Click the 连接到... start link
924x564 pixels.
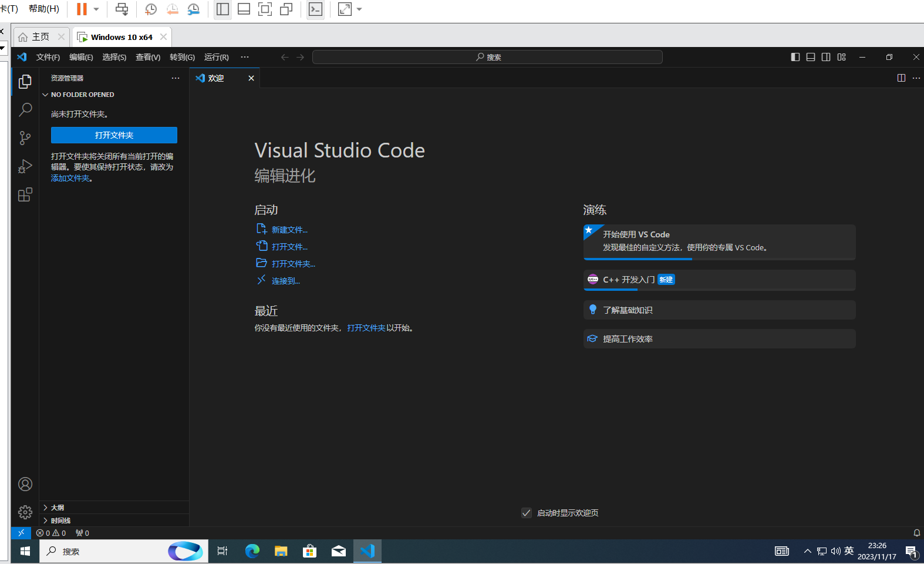click(286, 281)
